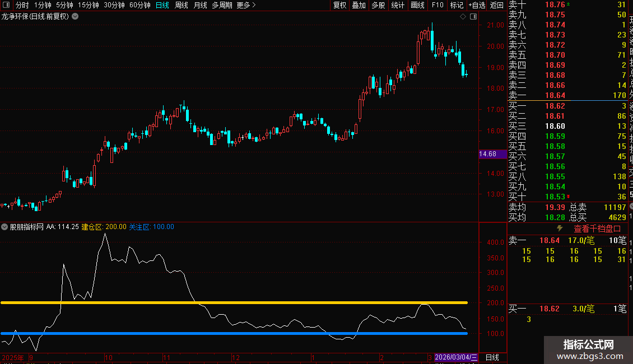The width and height of the screenshot is (633, 364).
Task: Switch to the 分时 intraday view
Action: 22,5
